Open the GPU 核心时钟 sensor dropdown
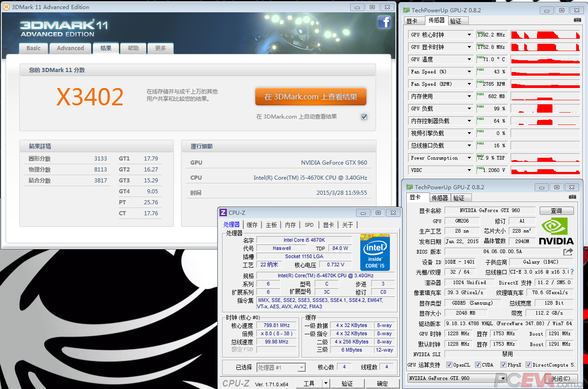 pos(469,35)
